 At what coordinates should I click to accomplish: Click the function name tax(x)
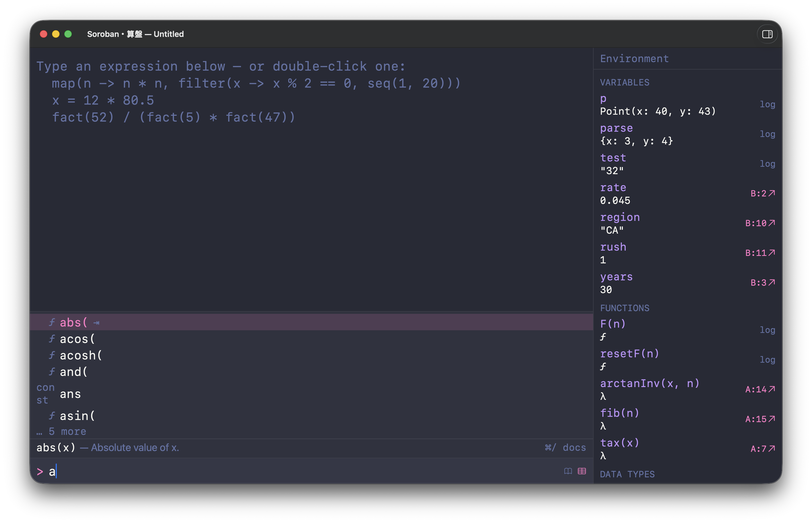619,443
